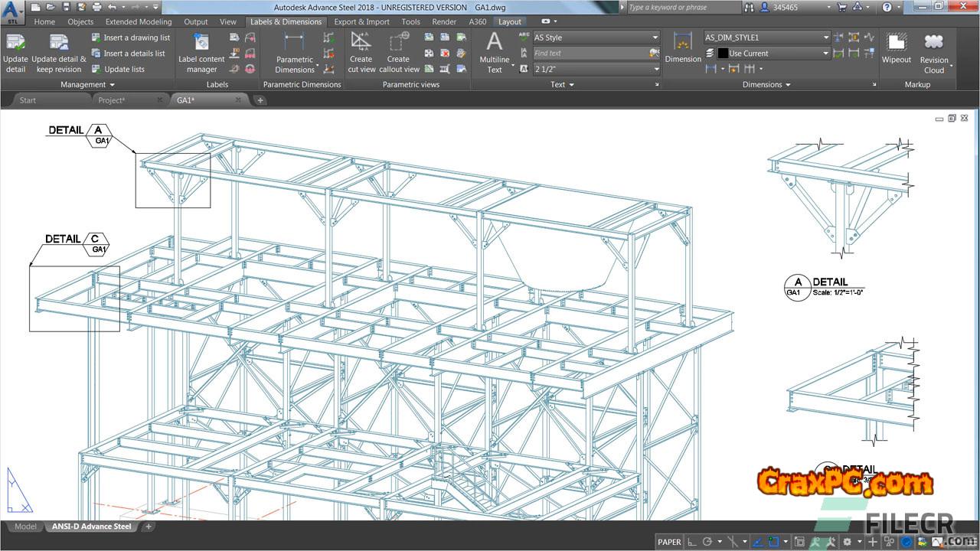Open the AS_DIM_STYLE1 dimension style dropdown
This screenshot has width=980, height=551.
[825, 37]
